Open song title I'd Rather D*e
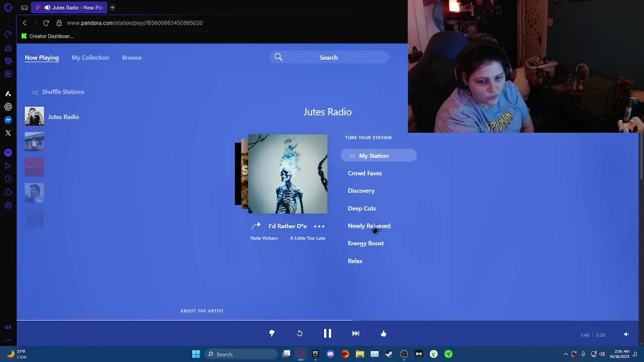Screen dimensions: 644x362 point(288,226)
